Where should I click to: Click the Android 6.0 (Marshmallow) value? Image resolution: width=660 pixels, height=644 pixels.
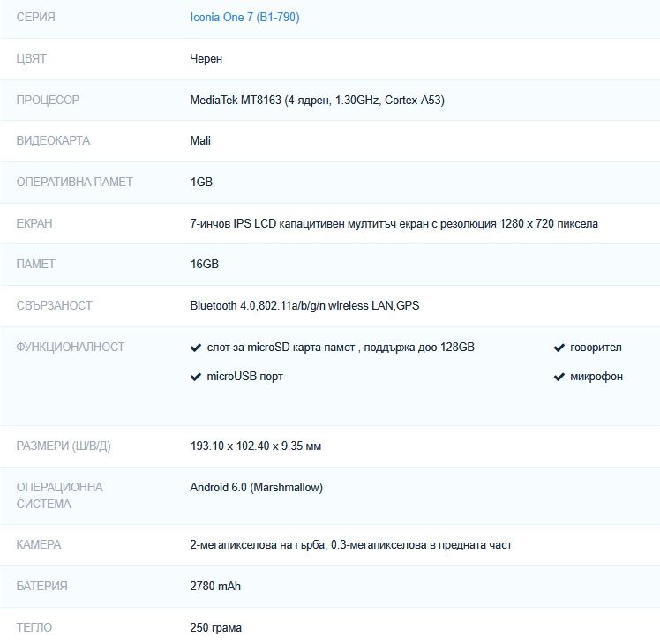[x=257, y=488]
